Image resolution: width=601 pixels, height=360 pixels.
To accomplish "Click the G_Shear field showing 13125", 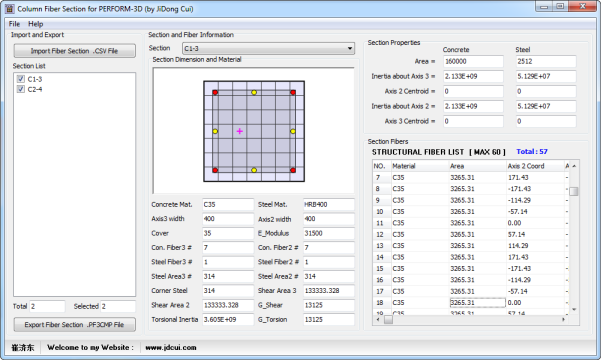I will point(328,305).
